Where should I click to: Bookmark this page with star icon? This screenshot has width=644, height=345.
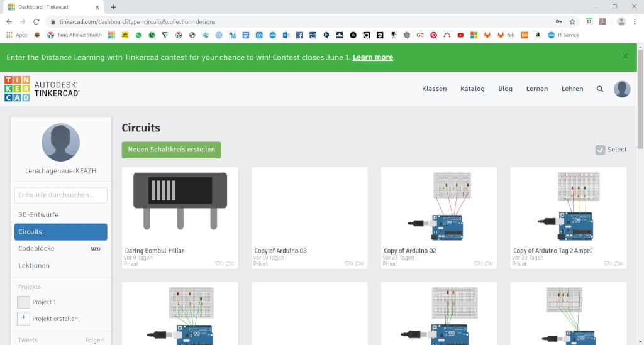click(572, 22)
